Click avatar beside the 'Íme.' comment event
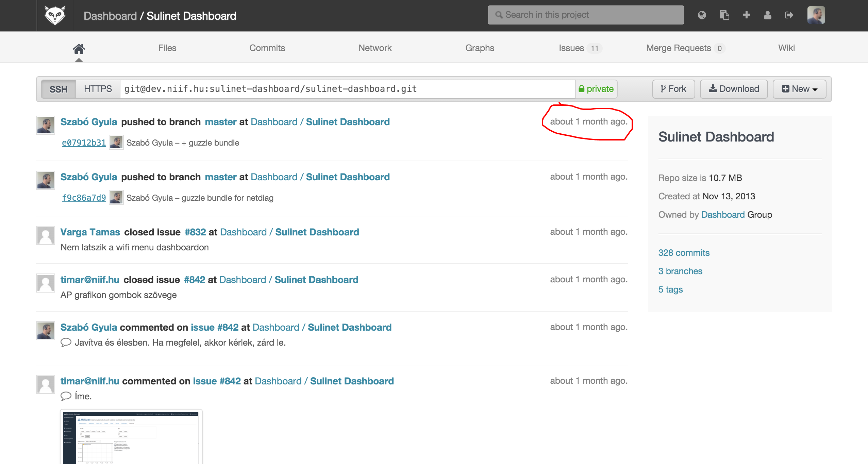Viewport: 868px width, 464px height. click(x=46, y=384)
